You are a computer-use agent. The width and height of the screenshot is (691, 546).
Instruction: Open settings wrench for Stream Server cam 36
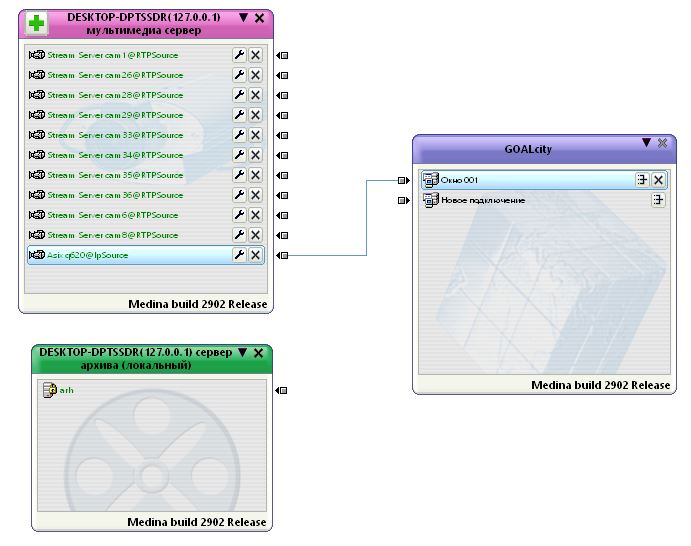[x=239, y=195]
